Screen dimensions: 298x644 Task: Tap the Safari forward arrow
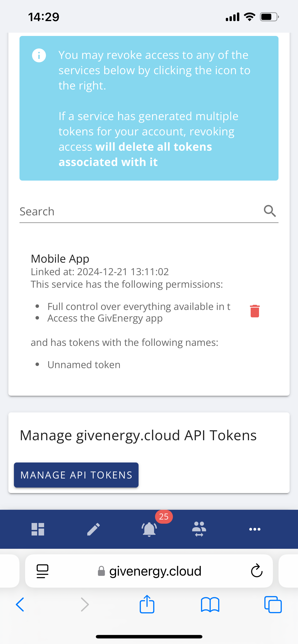coord(85,605)
